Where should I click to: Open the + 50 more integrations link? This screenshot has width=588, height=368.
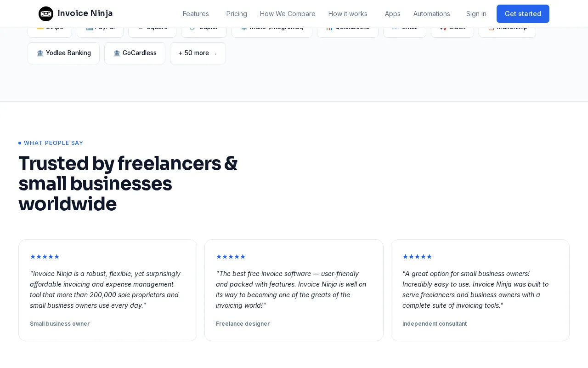click(x=198, y=53)
